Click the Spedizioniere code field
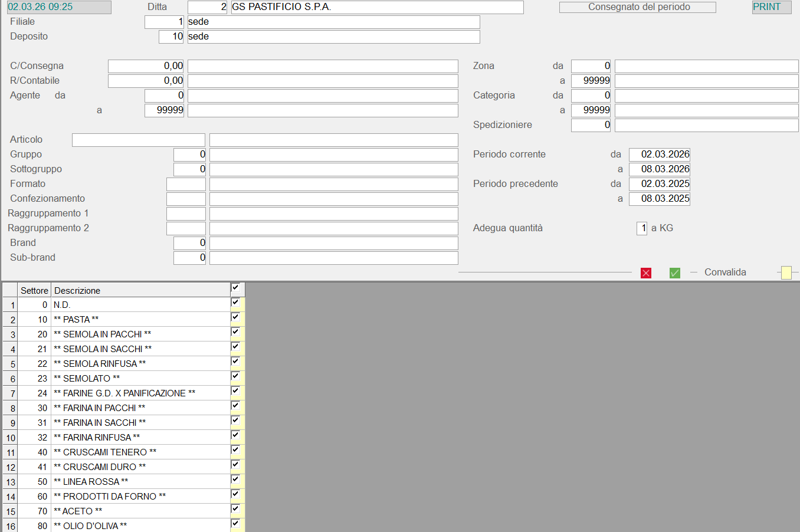 click(x=591, y=125)
